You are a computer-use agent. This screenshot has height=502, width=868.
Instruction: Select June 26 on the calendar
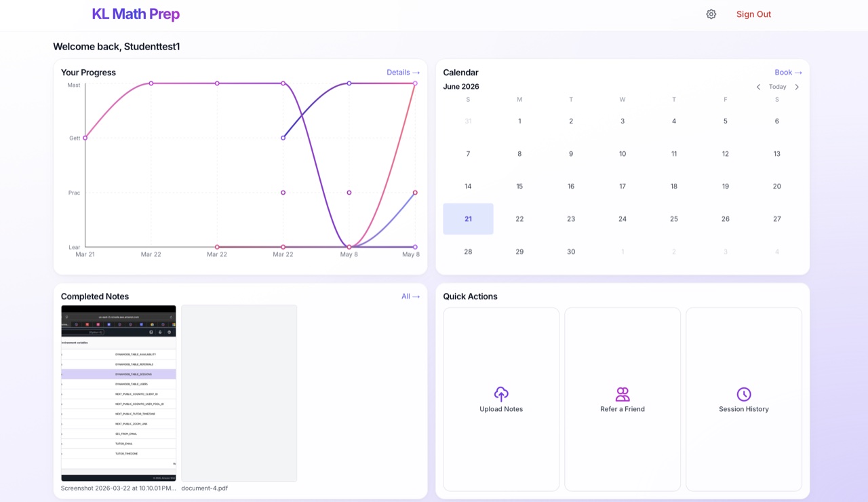pyautogui.click(x=726, y=219)
